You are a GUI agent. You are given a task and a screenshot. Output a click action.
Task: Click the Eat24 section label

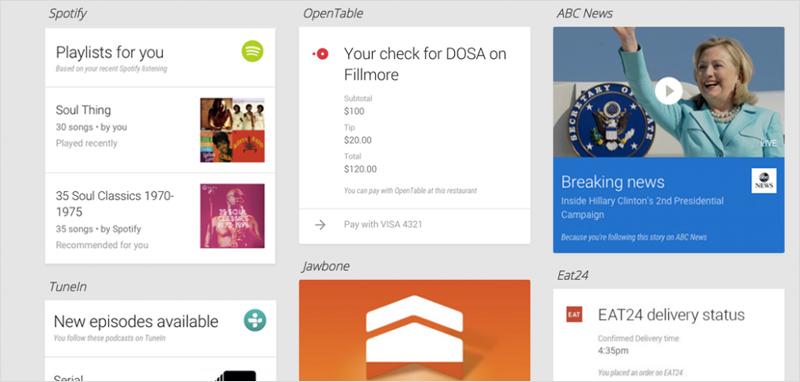[572, 275]
